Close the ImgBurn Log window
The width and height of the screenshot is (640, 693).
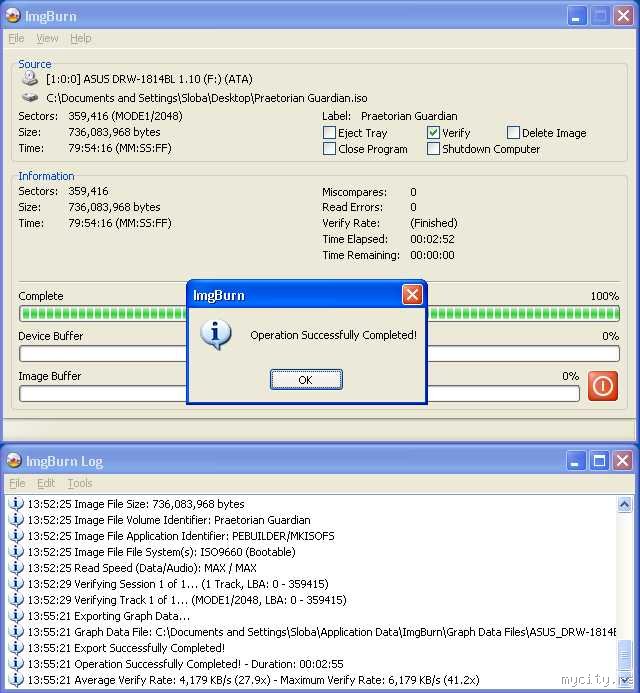pyautogui.click(x=623, y=461)
